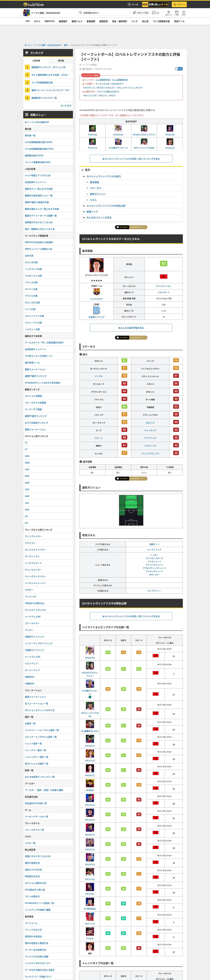The height and width of the screenshot is (980, 210).
Task: Click the お気に入り star icon
Action: point(168,13)
